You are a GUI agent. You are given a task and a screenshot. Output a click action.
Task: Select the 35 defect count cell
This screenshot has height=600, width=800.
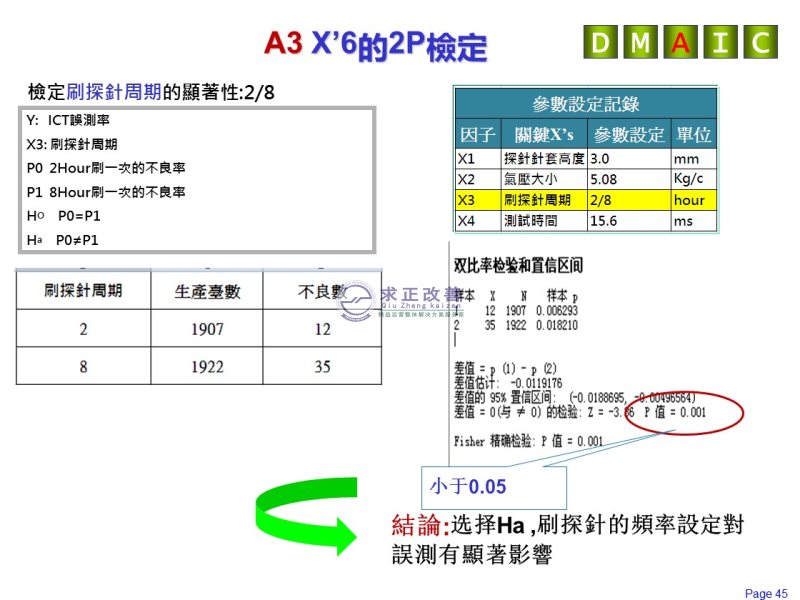(321, 367)
